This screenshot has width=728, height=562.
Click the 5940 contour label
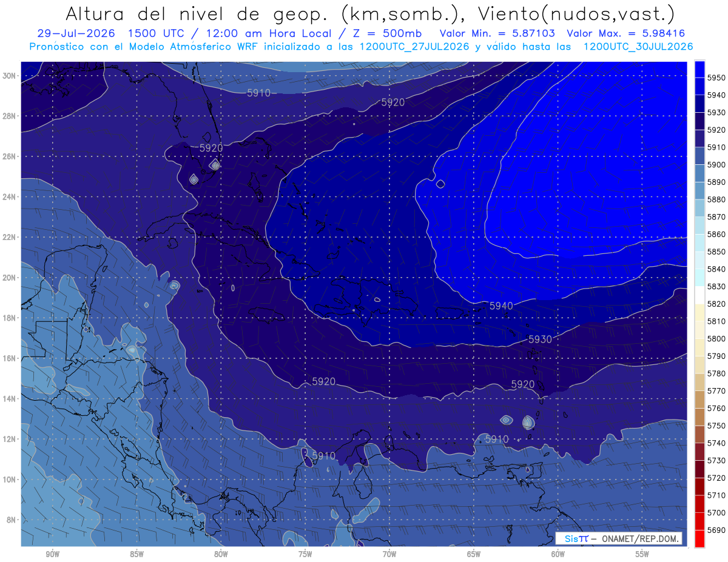coord(501,306)
